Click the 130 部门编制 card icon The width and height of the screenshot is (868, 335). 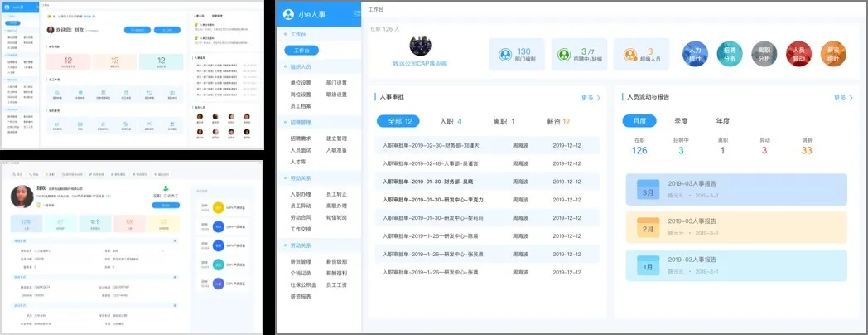pyautogui.click(x=504, y=56)
